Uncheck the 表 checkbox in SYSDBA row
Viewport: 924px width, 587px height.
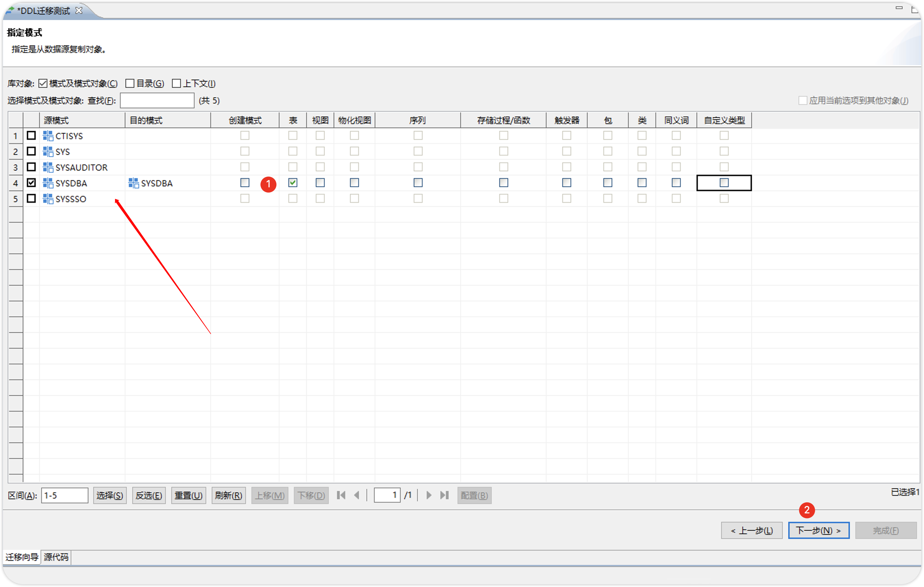[293, 183]
